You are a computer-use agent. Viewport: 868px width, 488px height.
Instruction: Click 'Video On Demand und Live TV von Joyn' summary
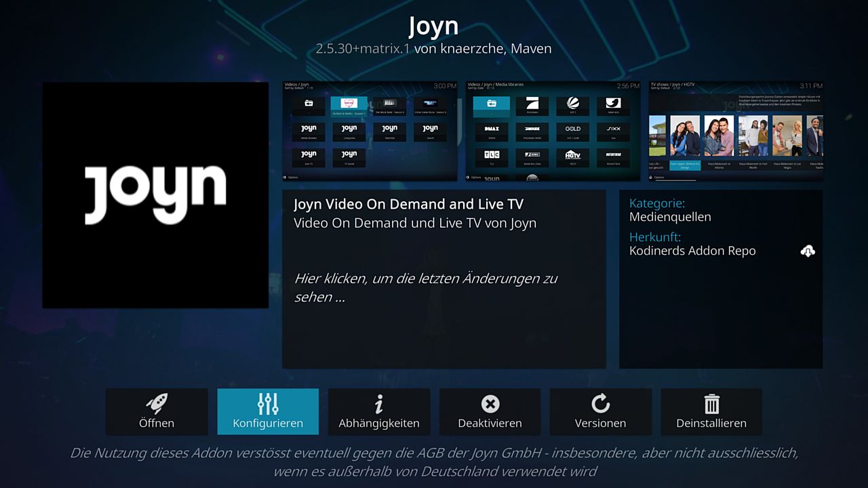point(415,223)
